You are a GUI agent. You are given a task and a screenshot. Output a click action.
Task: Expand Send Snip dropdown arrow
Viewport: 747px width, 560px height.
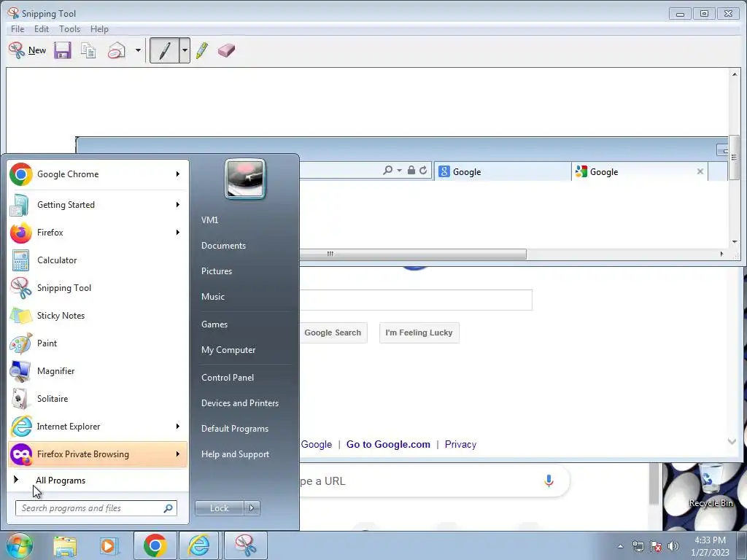[138, 50]
